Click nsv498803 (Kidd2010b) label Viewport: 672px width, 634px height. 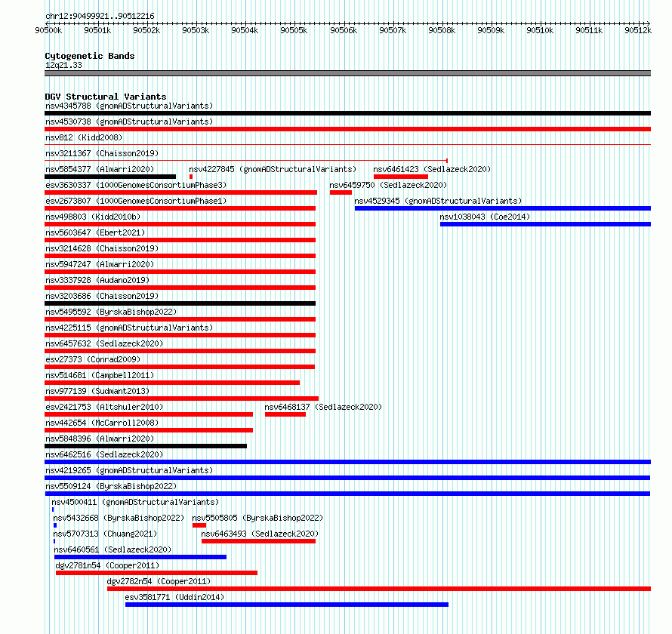pos(93,217)
